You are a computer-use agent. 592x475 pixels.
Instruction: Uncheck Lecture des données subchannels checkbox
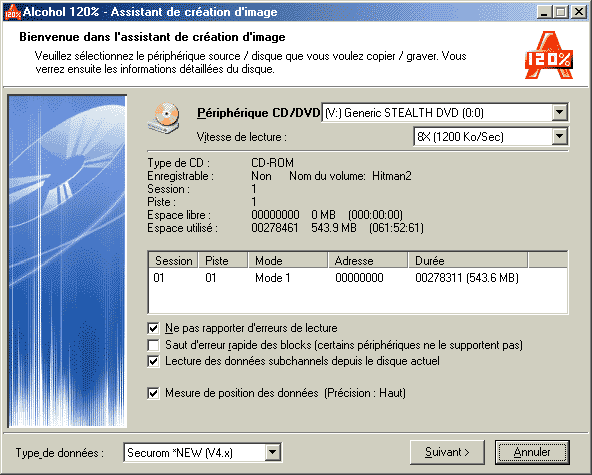[153, 361]
